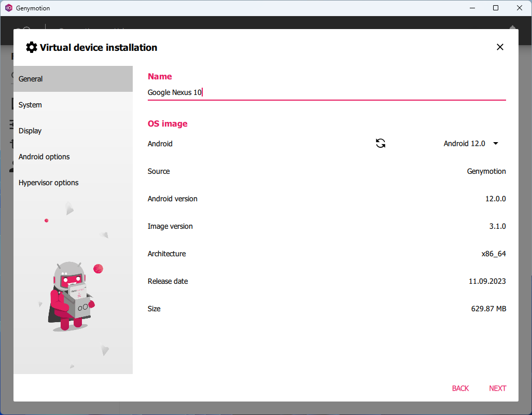Click the BACK button

[460, 388]
